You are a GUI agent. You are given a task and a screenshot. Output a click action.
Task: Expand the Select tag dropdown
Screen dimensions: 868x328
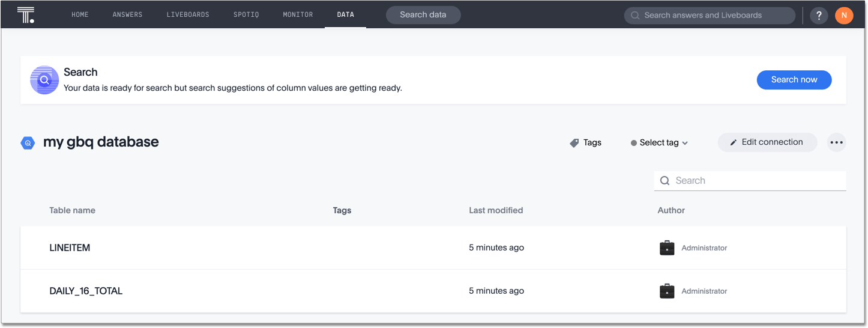pyautogui.click(x=659, y=143)
